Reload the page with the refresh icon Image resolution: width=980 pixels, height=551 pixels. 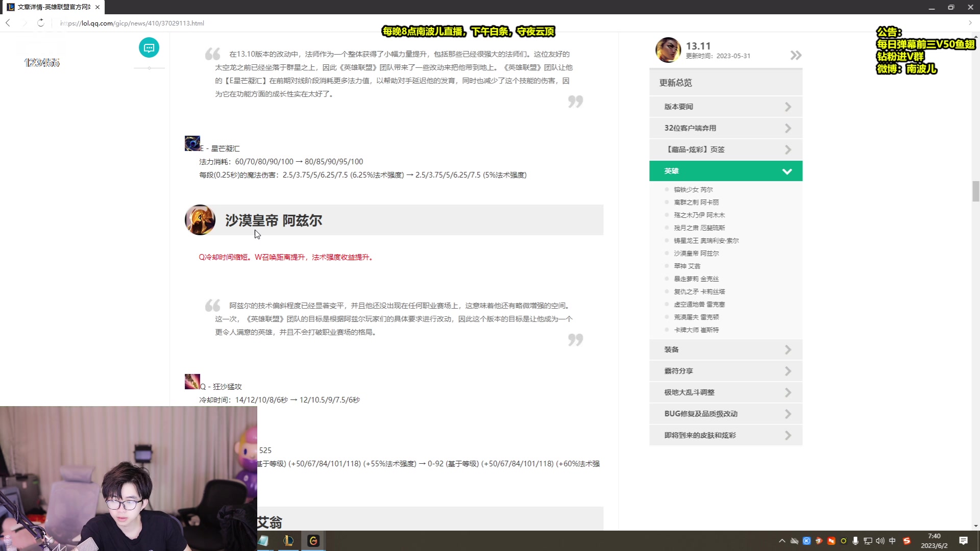coord(41,23)
